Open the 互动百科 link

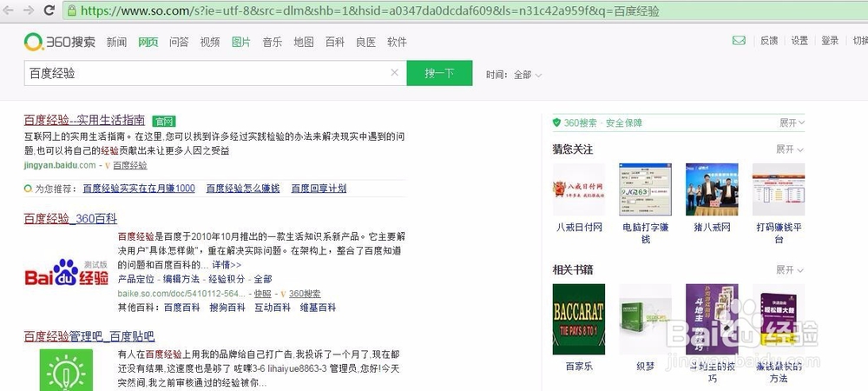point(273,308)
